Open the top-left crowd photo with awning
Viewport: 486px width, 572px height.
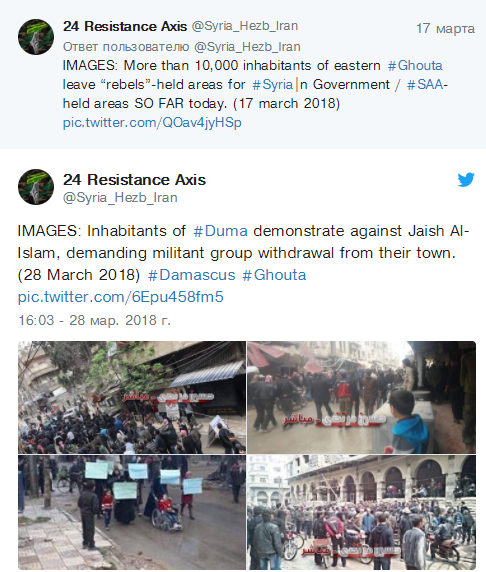coord(132,397)
